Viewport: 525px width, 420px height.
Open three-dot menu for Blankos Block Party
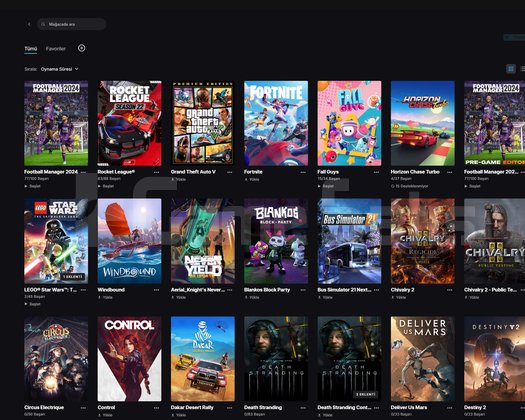click(303, 290)
